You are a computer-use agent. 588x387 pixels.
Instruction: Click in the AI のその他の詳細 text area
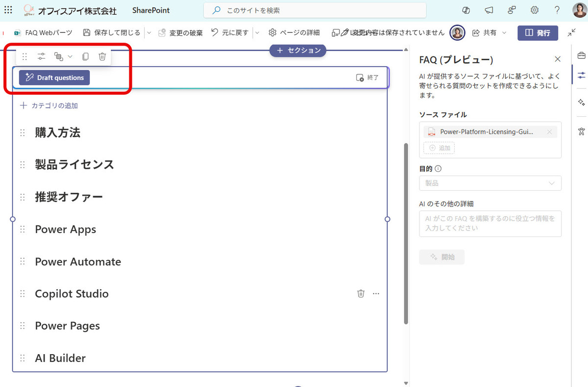[490, 224]
